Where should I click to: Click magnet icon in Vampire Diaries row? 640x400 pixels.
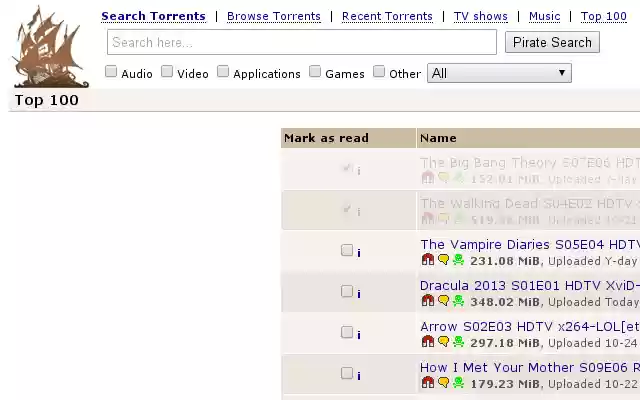[x=427, y=260]
